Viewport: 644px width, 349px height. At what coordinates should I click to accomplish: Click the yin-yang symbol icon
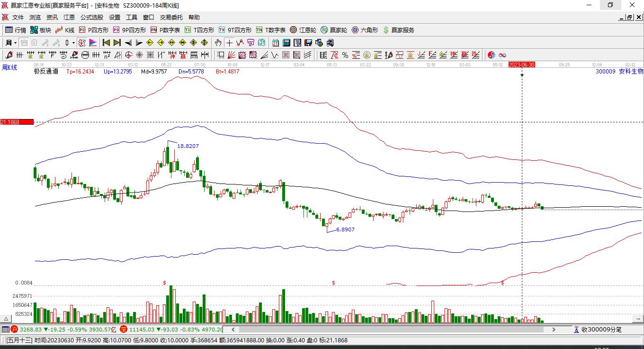tap(492, 55)
